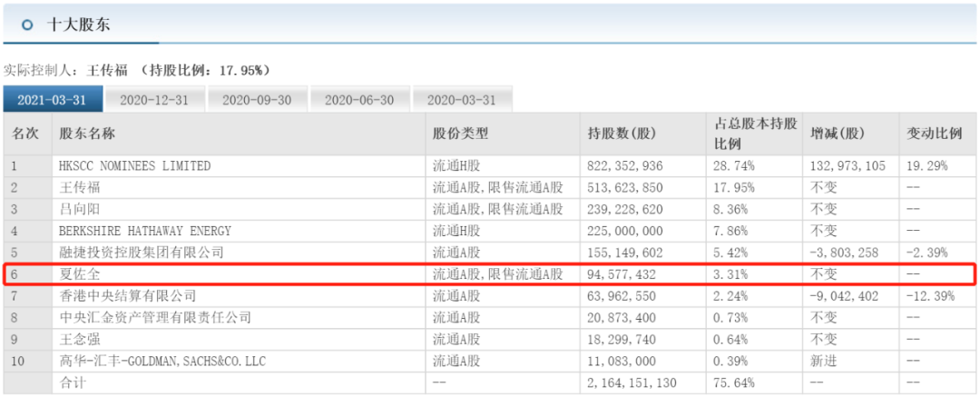Select shareholder 王念强
980x397 pixels.
pyautogui.click(x=79, y=340)
